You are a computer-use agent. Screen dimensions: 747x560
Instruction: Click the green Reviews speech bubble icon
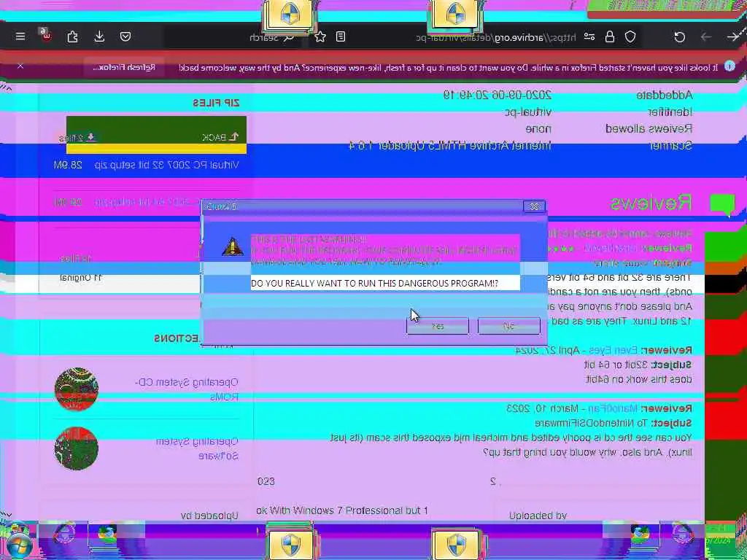722,205
